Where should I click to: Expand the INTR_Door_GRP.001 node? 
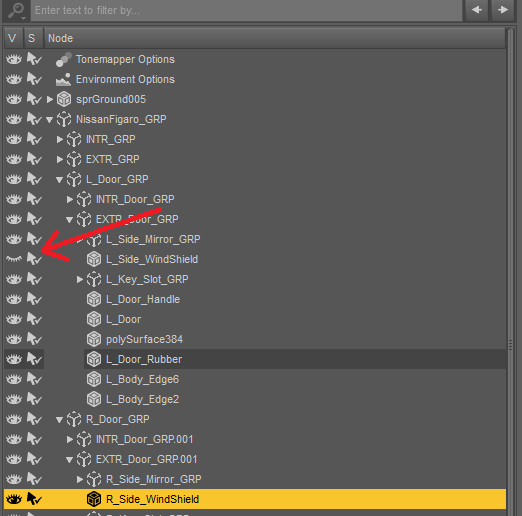click(70, 439)
